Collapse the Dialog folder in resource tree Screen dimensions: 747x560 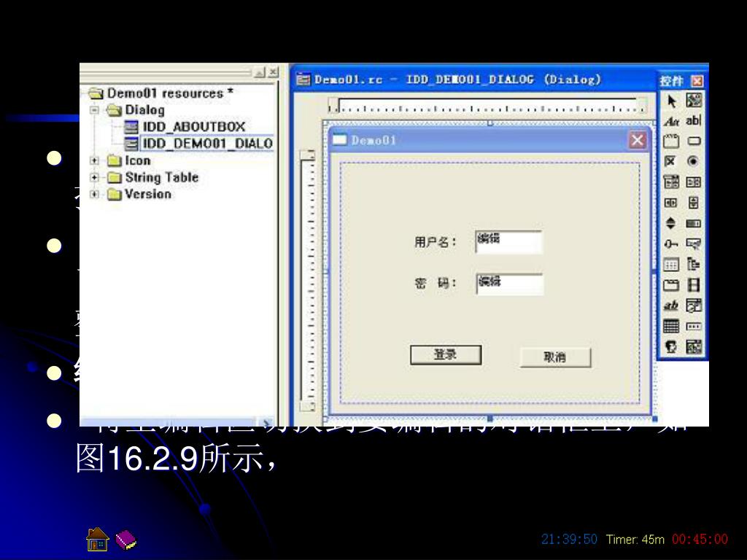[x=94, y=111]
